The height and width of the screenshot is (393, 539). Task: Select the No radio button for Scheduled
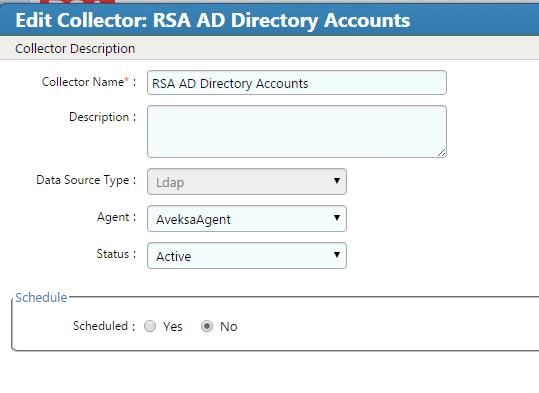207,326
